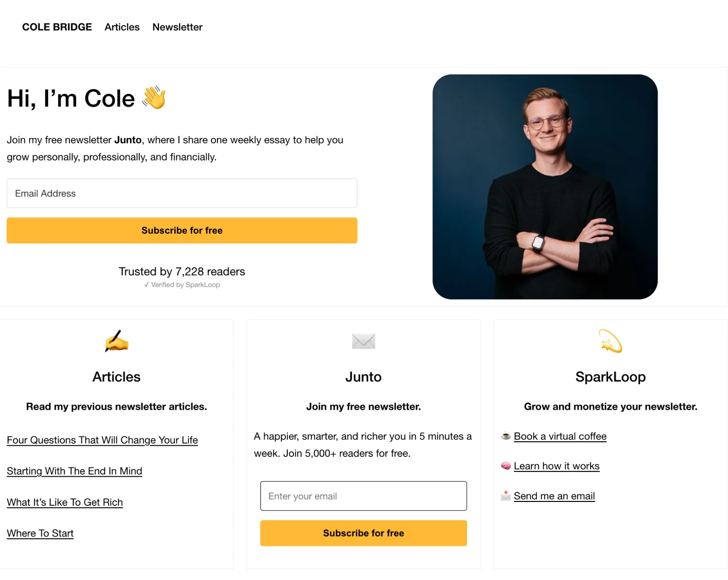The width and height of the screenshot is (728, 580).
Task: Click Cole's portrait photo
Action: click(545, 187)
